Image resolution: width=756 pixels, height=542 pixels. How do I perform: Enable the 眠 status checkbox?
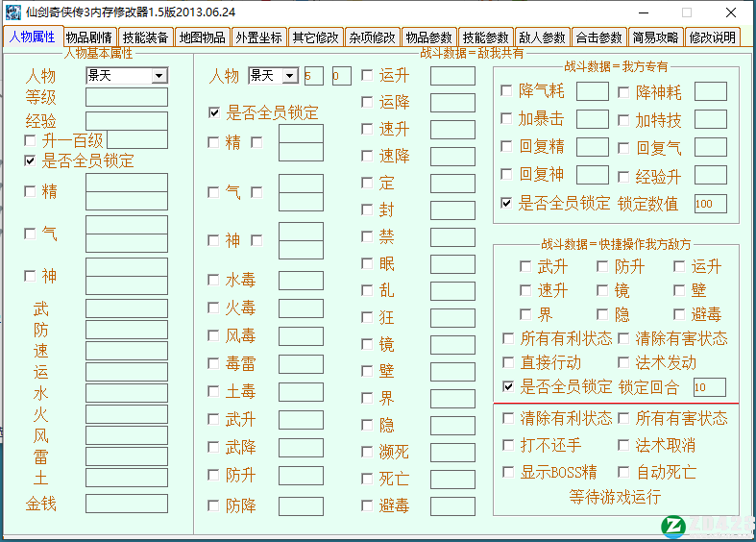[367, 263]
